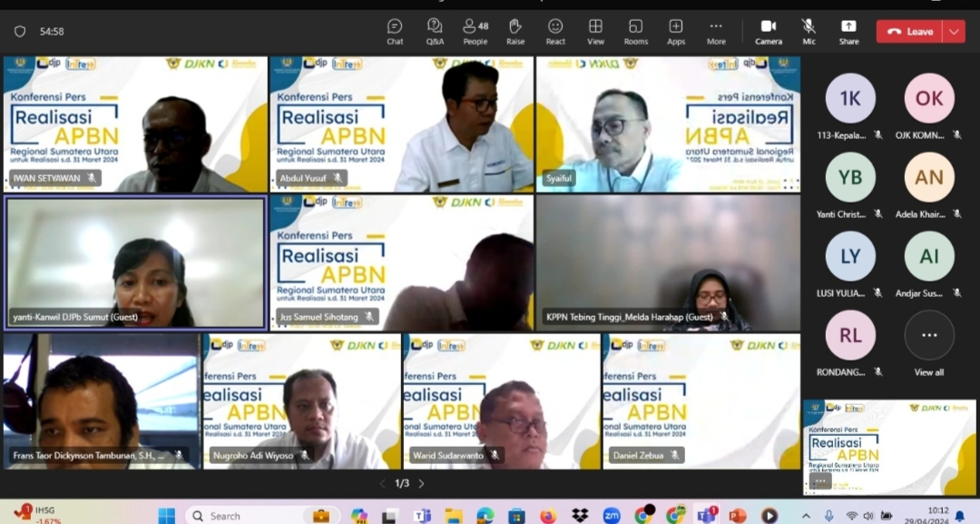The image size is (980, 524).
Task: Click the red Leave button
Action: [910, 31]
